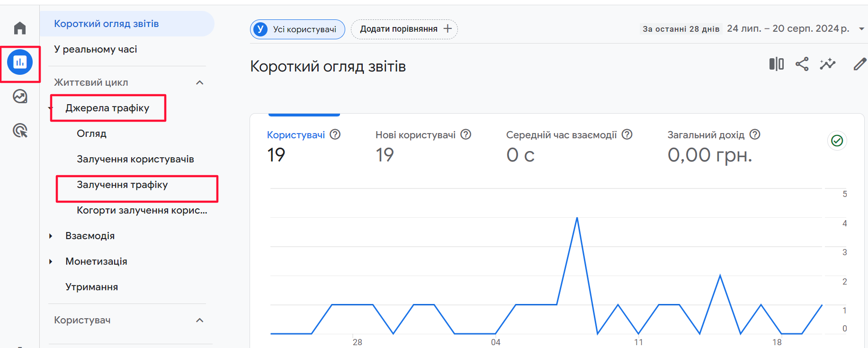Click the date range 24 лип. – 20 серп. 2024 р.
868x348 pixels.
(x=788, y=29)
